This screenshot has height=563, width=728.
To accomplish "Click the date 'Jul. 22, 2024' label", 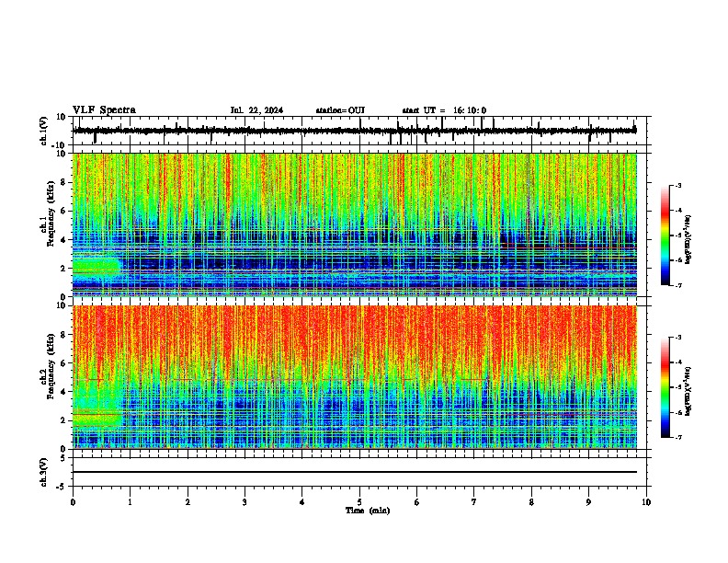I will [x=256, y=110].
